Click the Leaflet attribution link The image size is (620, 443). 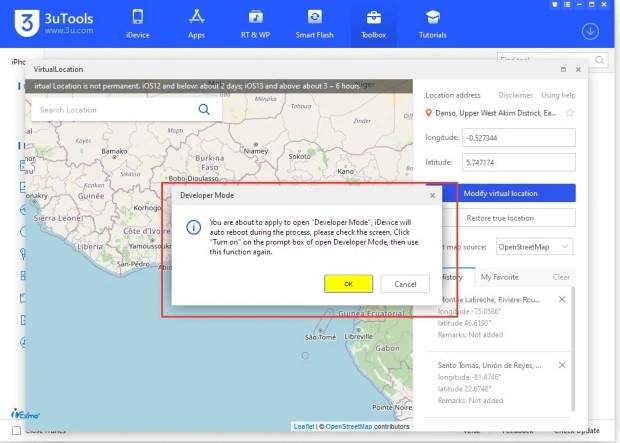tap(304, 426)
